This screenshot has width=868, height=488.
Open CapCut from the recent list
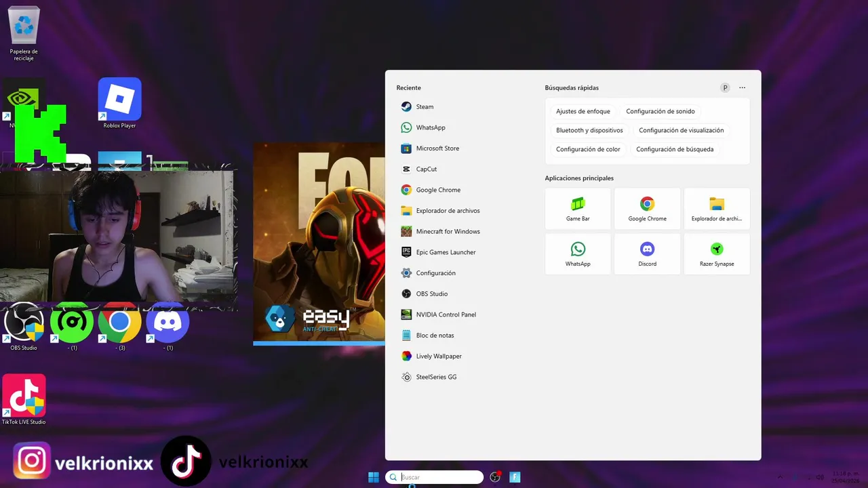pyautogui.click(x=465, y=169)
